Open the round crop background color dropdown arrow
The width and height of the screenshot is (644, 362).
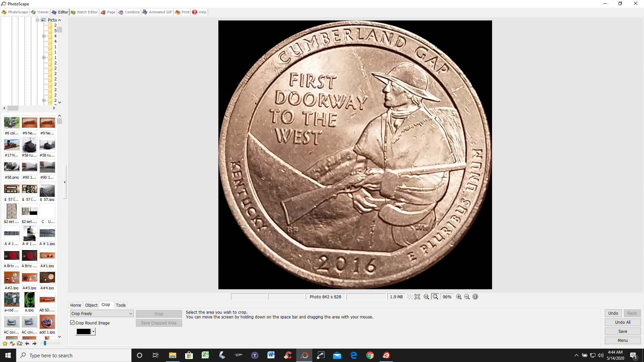(x=94, y=331)
